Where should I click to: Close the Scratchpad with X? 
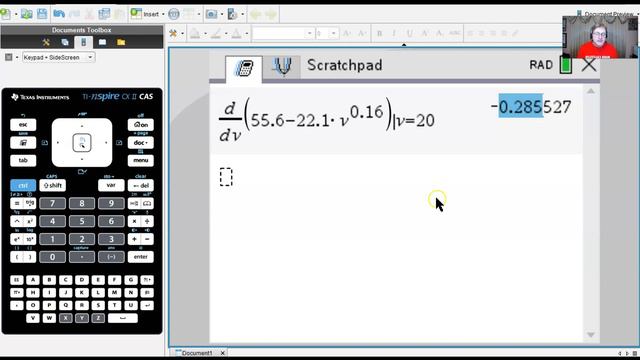coord(589,65)
